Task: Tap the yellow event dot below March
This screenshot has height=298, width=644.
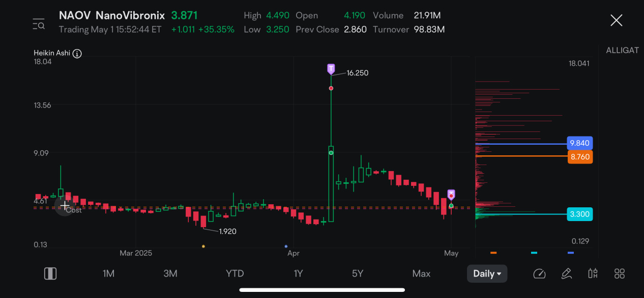Action: tap(203, 247)
